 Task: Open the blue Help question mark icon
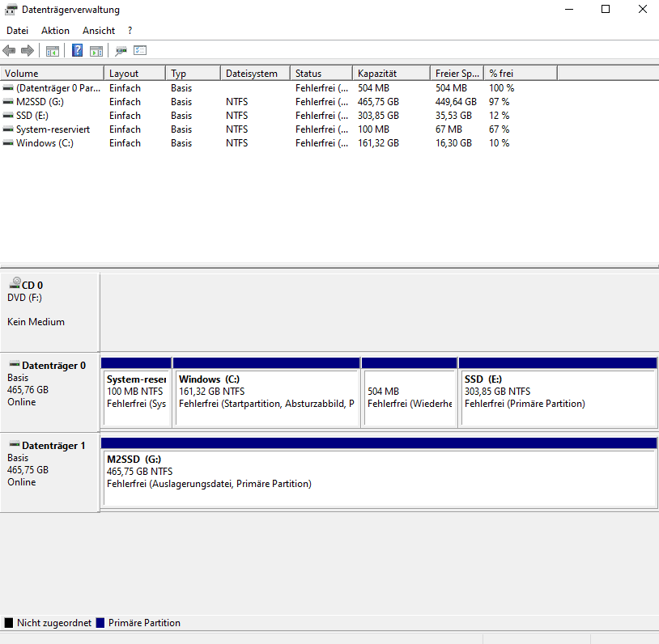(x=78, y=50)
